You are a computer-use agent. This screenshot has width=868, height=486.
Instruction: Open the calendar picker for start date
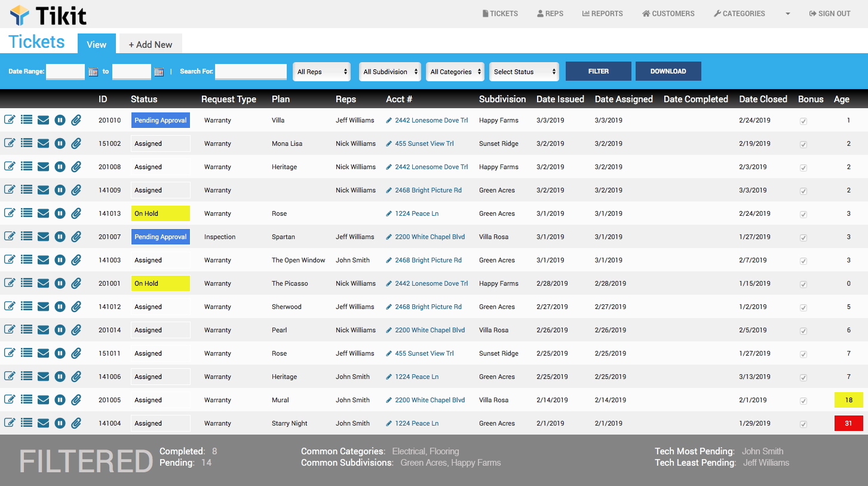(x=93, y=72)
